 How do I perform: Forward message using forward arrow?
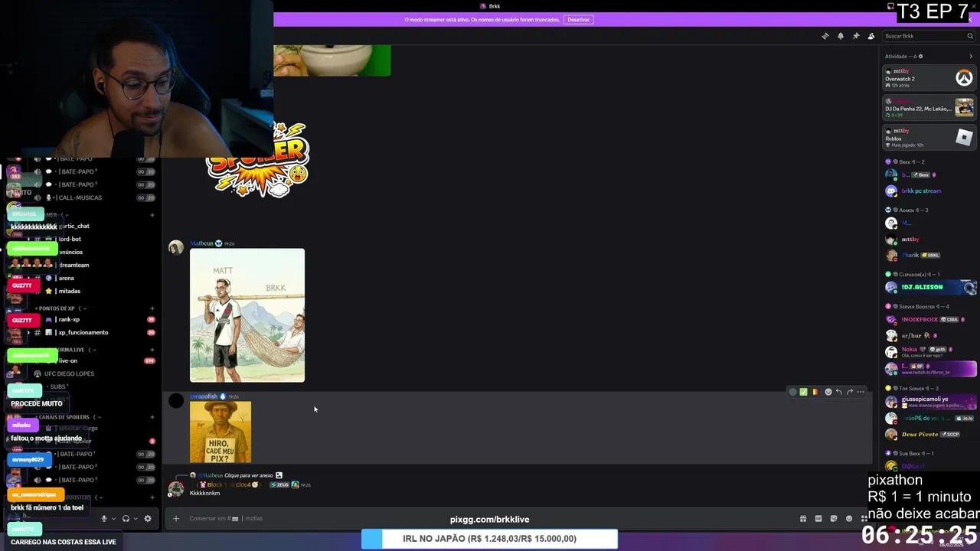point(850,392)
